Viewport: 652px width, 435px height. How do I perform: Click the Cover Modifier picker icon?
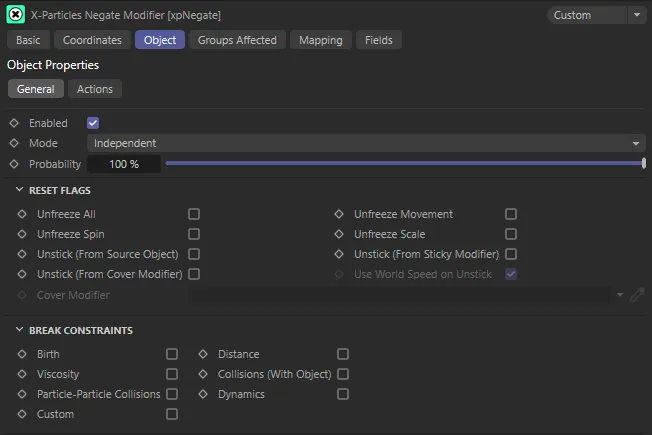pyautogui.click(x=637, y=295)
